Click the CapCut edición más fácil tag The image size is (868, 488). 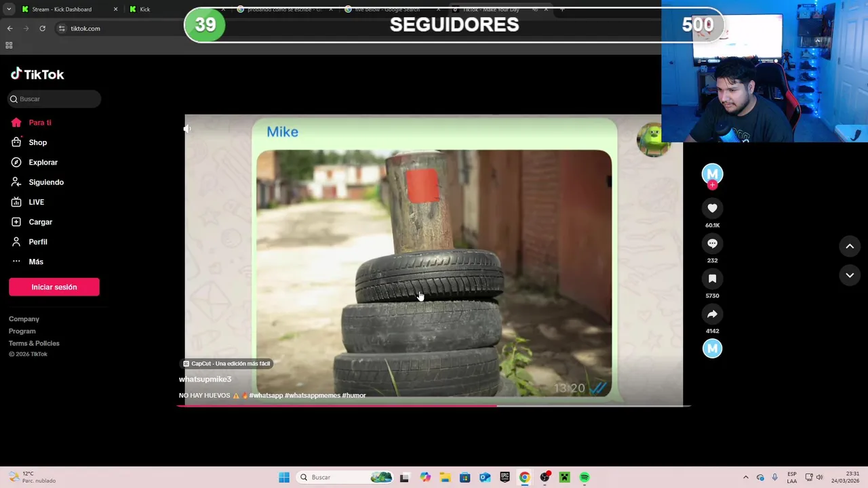[227, 364]
